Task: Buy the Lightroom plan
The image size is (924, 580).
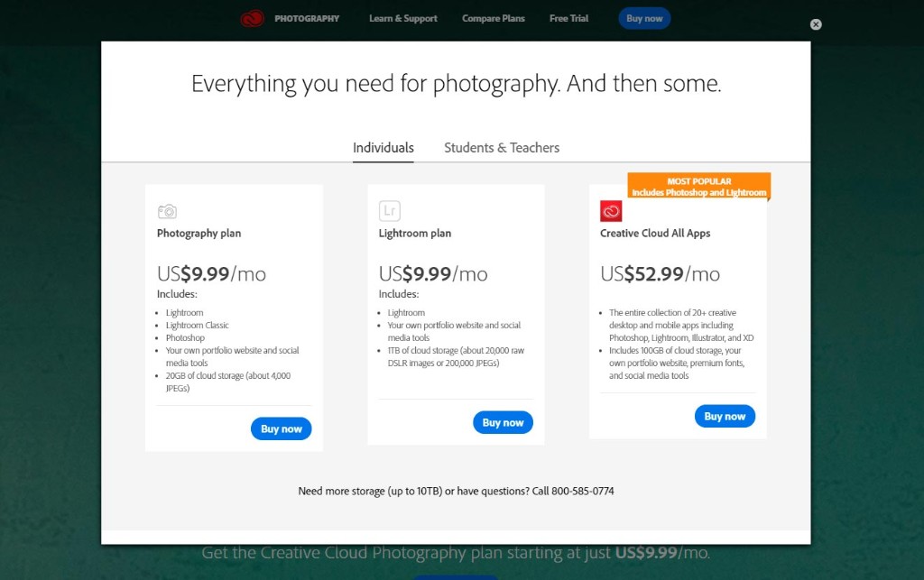Action: (x=503, y=422)
